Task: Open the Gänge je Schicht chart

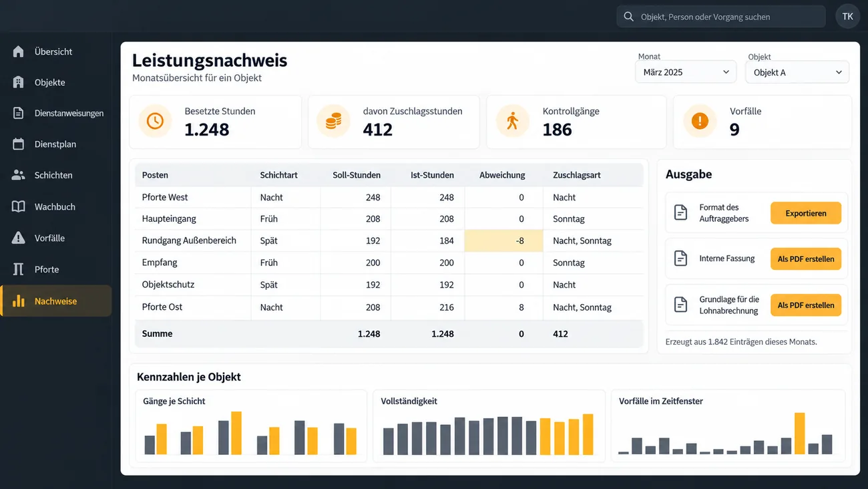Action: (251, 426)
